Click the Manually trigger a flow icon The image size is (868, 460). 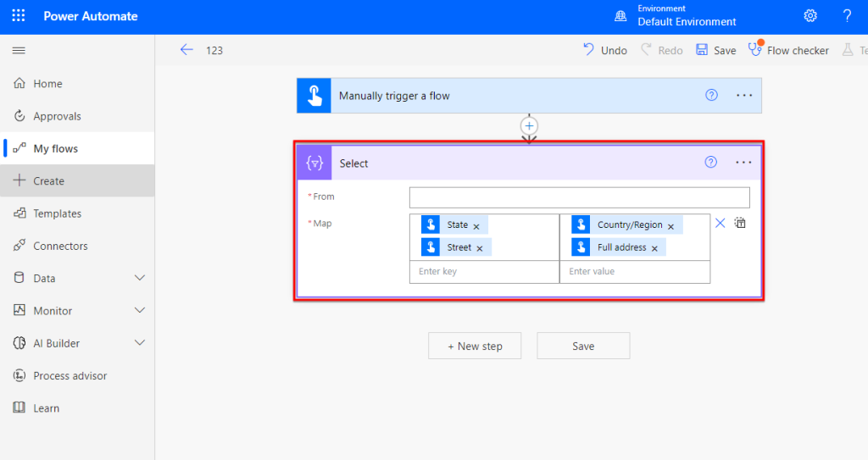coord(314,96)
